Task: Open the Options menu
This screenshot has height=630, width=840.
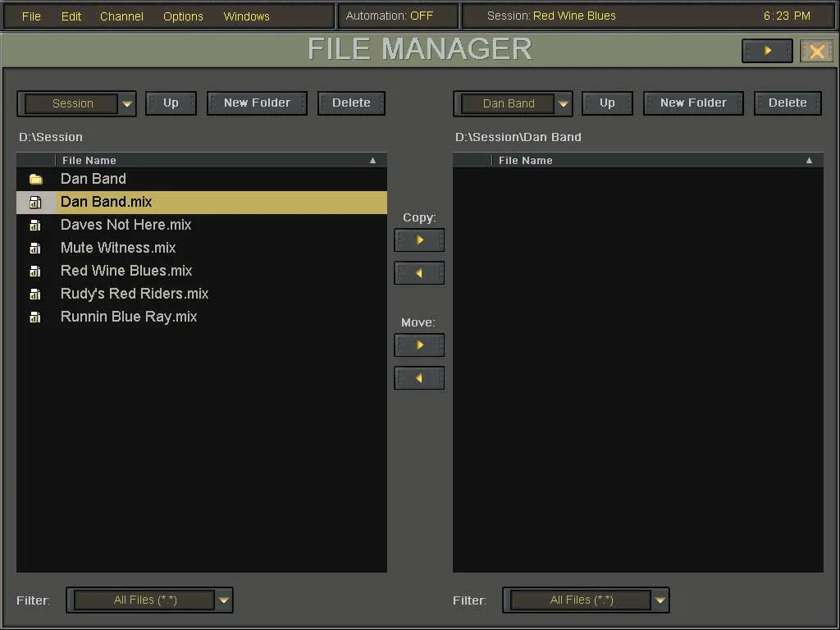Action: pos(183,16)
